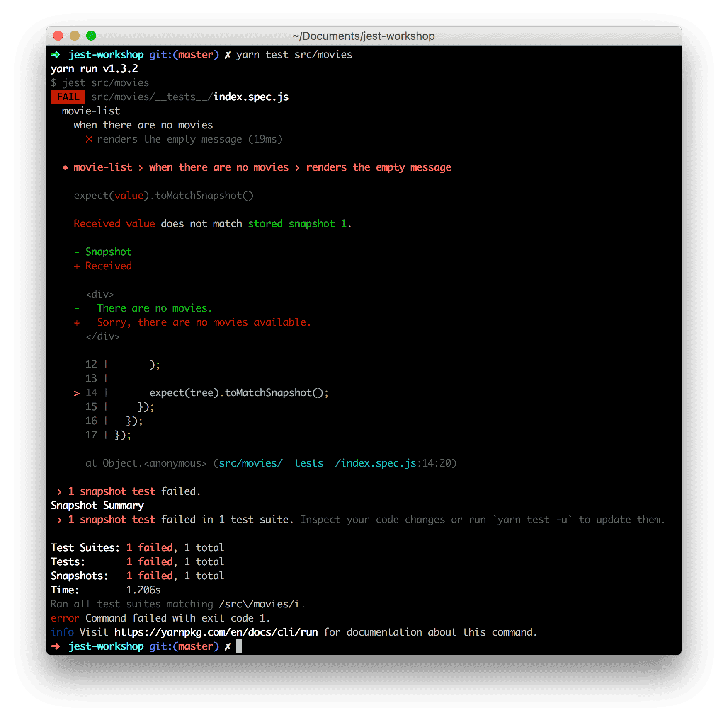The image size is (728, 721).
Task: Click the text 'yarn run v1.3.2'
Action: pos(94,69)
